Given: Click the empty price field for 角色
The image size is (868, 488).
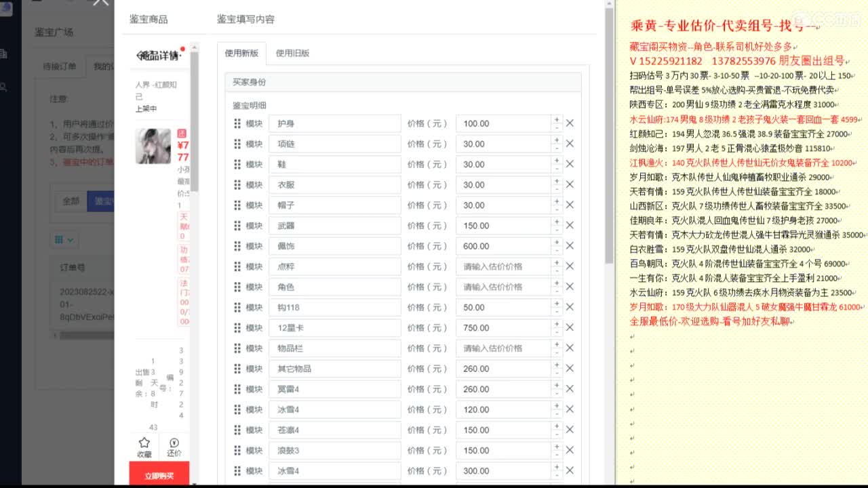Looking at the screenshot, I should point(503,287).
